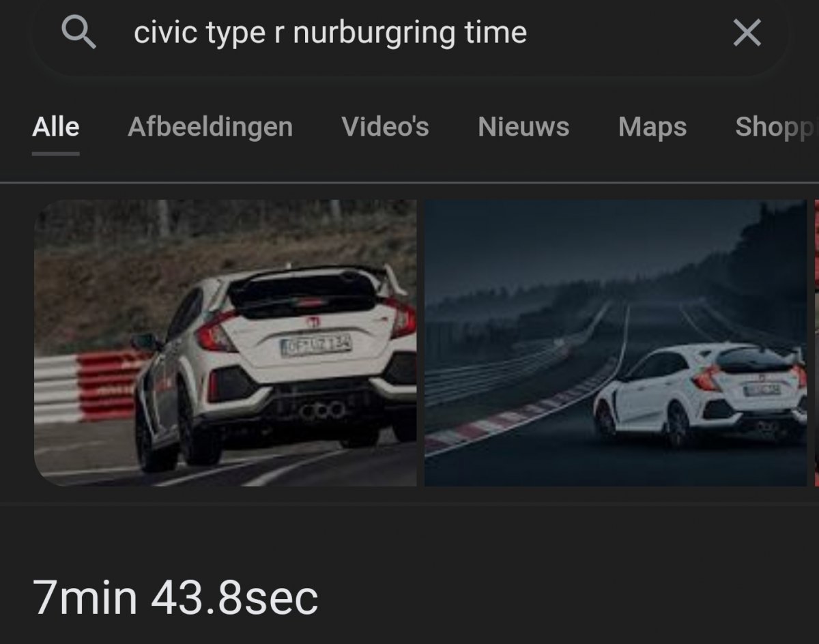This screenshot has width=819, height=644.
Task: Open the first Civic Type R rear-view image
Action: [225, 343]
